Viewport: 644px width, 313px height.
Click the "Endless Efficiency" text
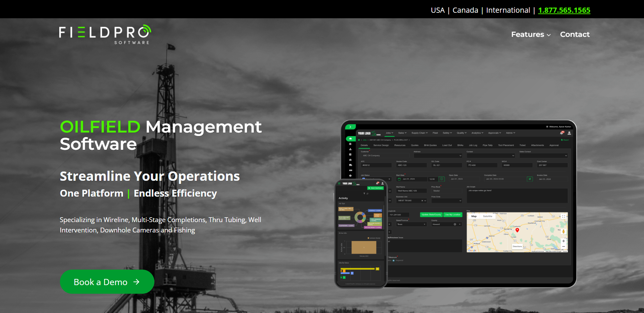pos(175,193)
